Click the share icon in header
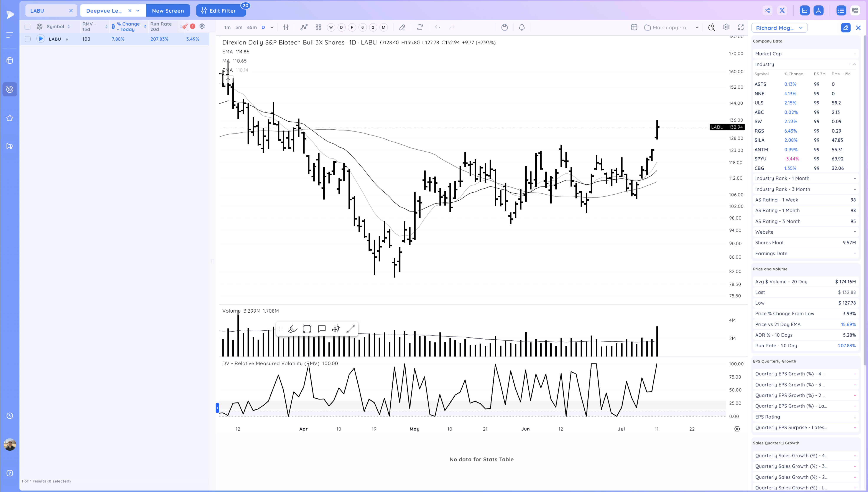Image resolution: width=868 pixels, height=492 pixels. pos(767,10)
